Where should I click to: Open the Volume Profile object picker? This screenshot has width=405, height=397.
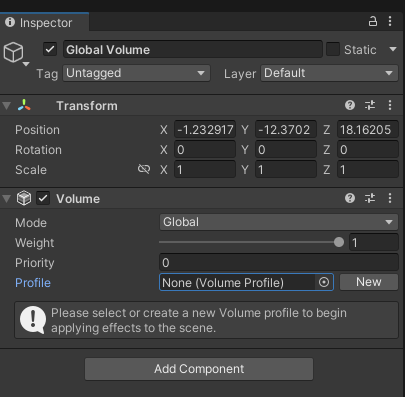(324, 282)
